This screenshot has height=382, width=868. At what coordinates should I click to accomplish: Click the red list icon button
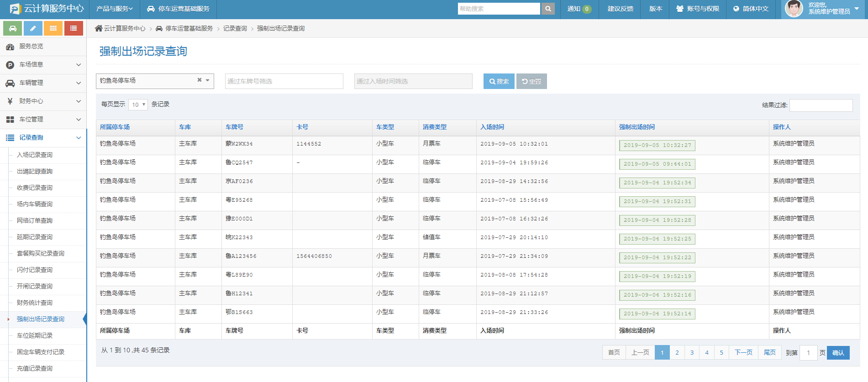pyautogui.click(x=74, y=28)
